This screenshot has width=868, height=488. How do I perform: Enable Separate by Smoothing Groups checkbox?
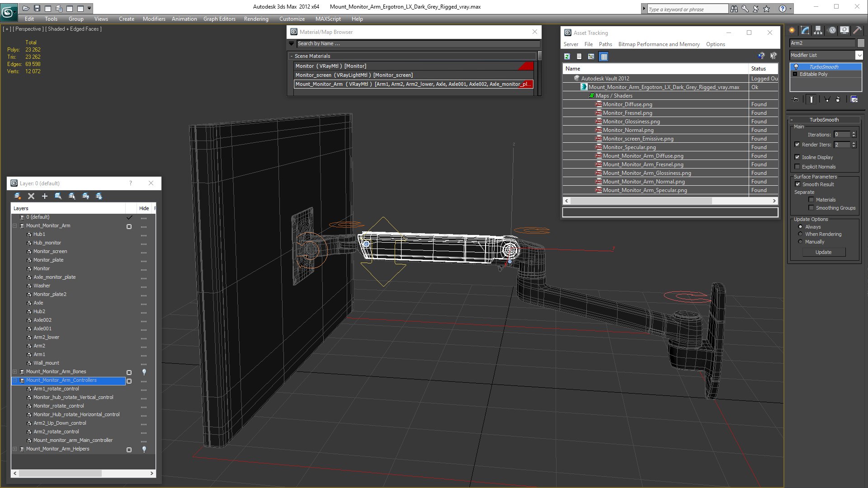click(x=811, y=208)
